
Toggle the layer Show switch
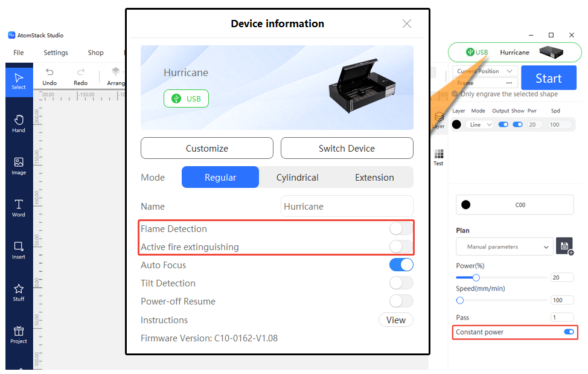tap(517, 124)
